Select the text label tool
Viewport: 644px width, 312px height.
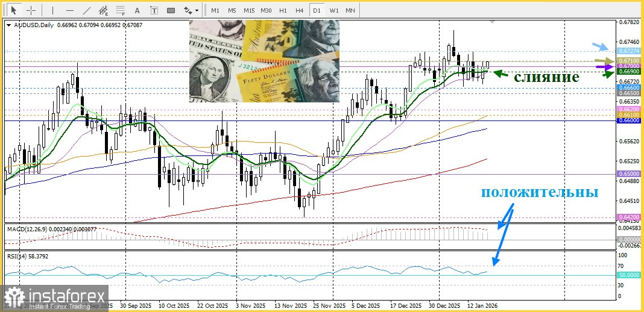(x=154, y=10)
